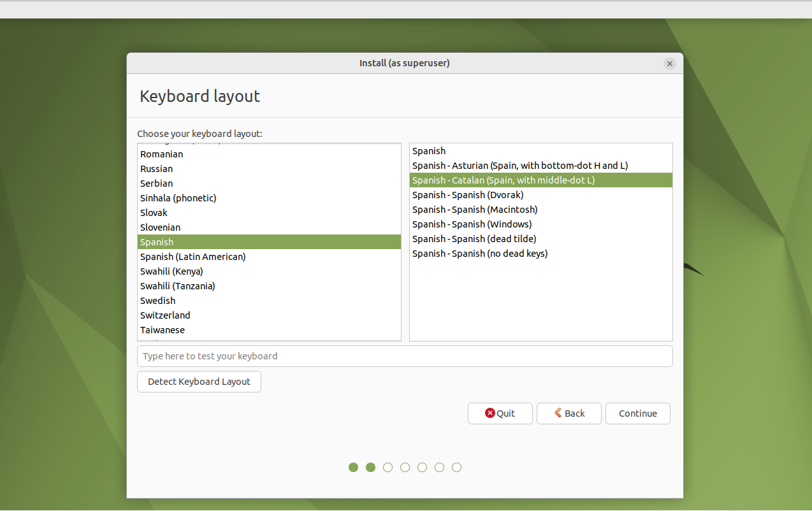
Task: Focus the keyboard test text field
Action: pos(404,356)
